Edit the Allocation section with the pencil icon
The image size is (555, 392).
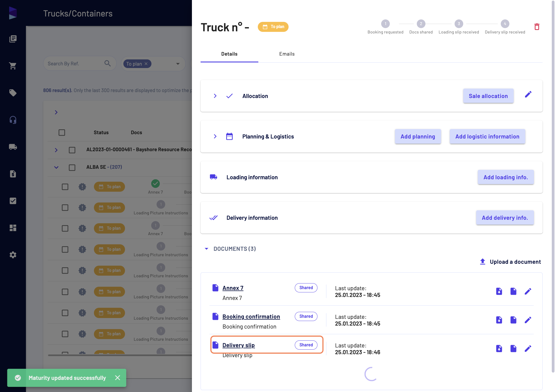528,94
